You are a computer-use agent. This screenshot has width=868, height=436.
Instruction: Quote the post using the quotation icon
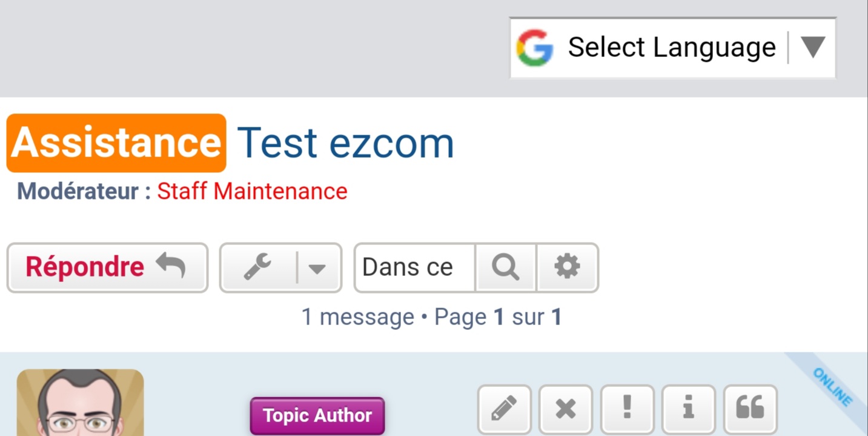click(750, 409)
